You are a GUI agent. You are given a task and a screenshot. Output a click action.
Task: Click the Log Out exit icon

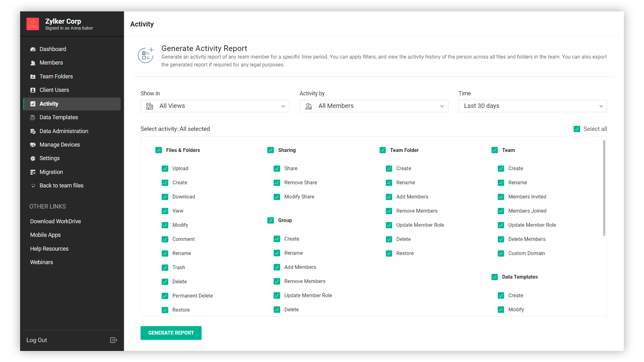click(113, 340)
